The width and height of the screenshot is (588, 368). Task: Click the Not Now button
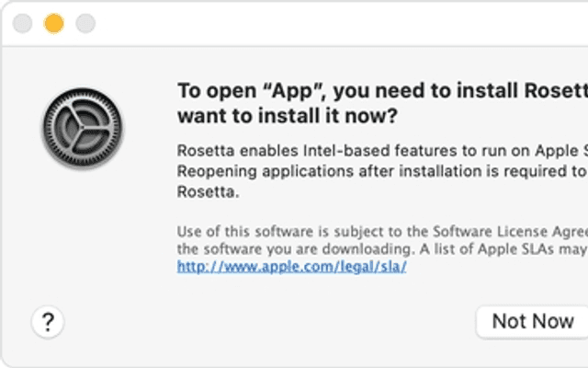tap(533, 321)
